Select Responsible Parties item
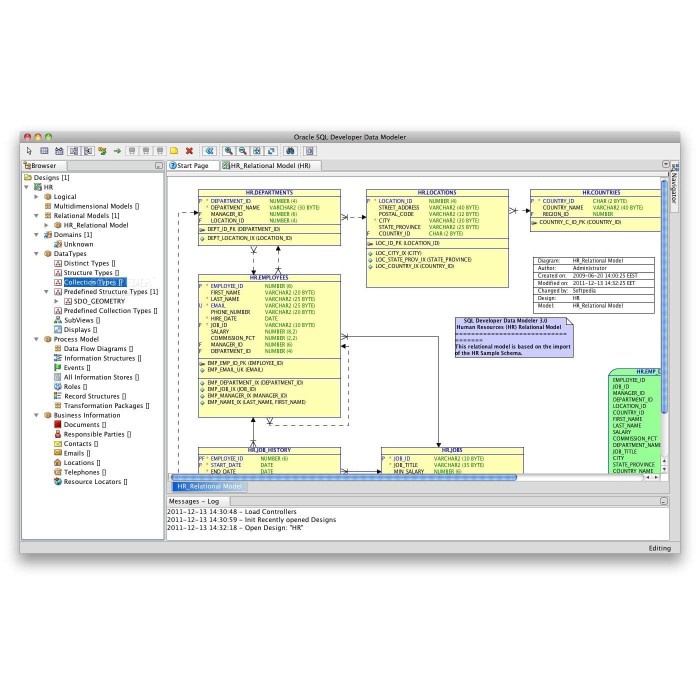Viewport: 700px width, 700px height. [92, 434]
